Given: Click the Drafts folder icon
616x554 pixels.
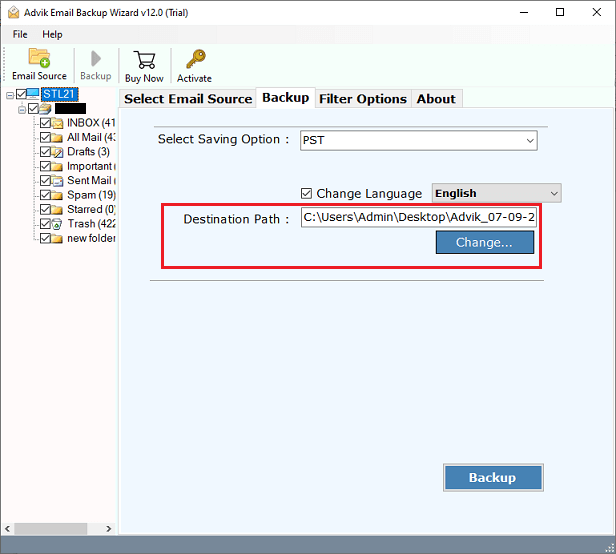Looking at the screenshot, I should (x=57, y=152).
